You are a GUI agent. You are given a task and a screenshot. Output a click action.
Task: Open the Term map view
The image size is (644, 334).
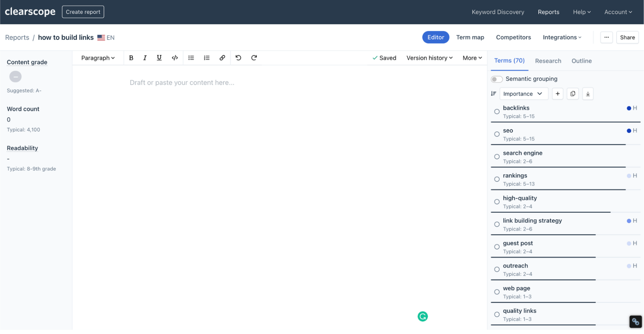pos(470,37)
